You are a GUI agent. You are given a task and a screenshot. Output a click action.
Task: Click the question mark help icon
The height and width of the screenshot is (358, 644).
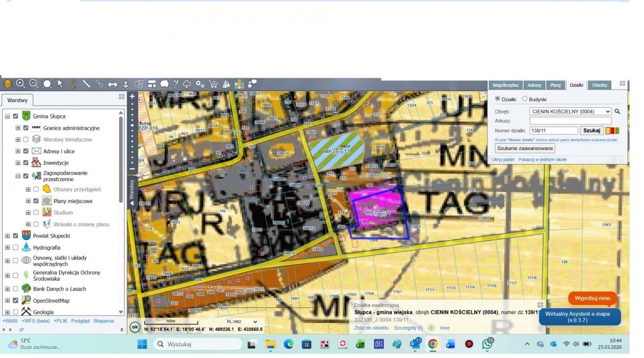175,84
